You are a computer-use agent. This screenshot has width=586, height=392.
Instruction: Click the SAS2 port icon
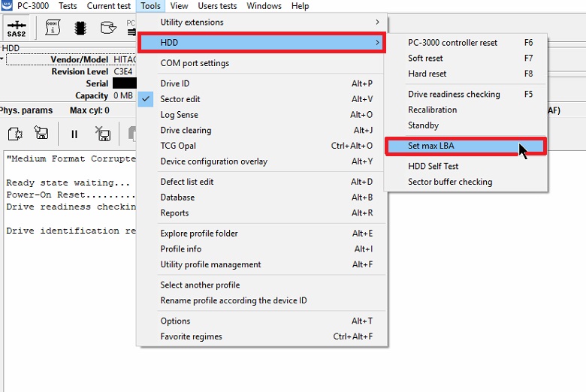tap(17, 29)
